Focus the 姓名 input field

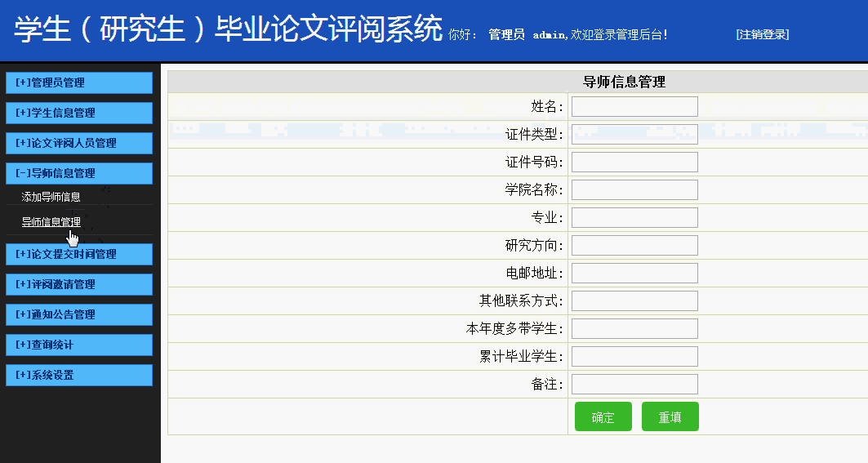point(634,107)
